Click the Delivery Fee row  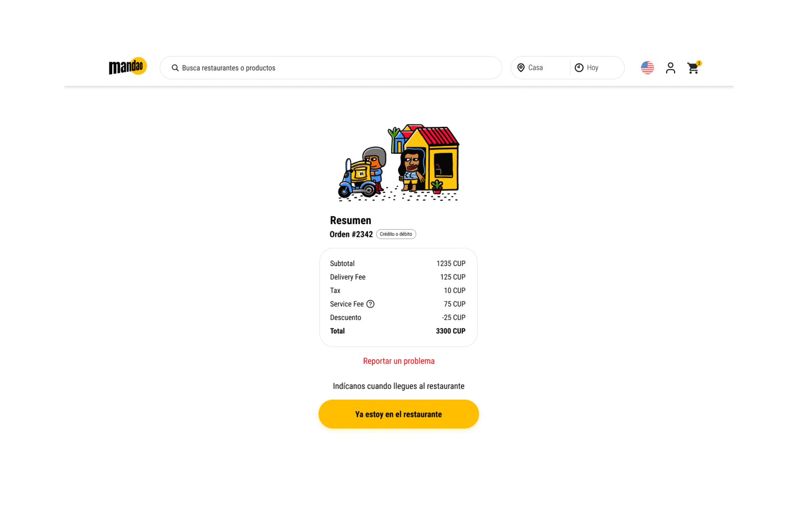(x=398, y=277)
